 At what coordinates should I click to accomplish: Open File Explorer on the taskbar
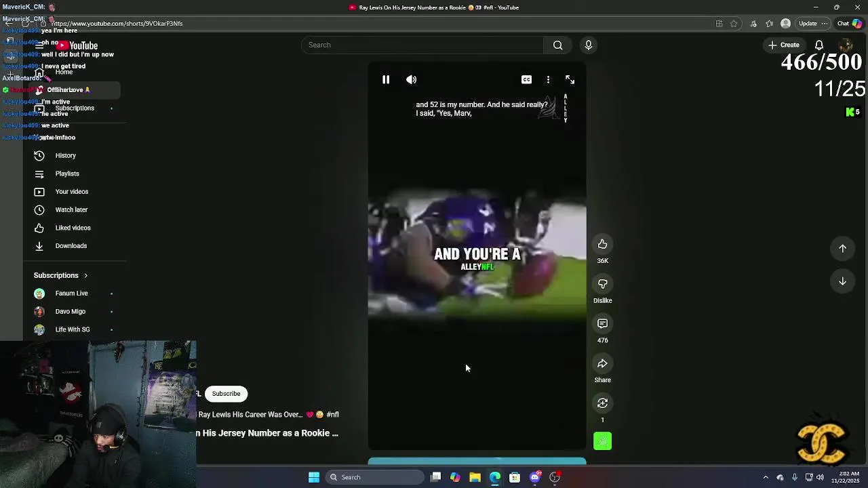coord(475,477)
